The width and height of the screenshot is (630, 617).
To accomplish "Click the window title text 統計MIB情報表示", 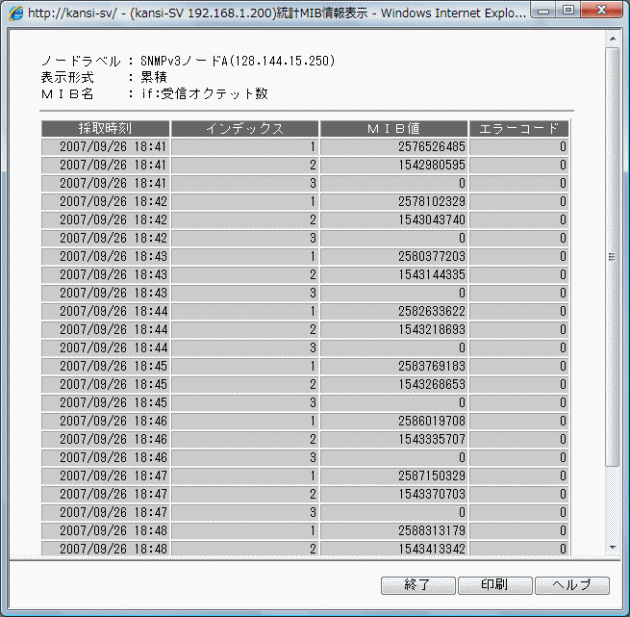I will [x=322, y=13].
